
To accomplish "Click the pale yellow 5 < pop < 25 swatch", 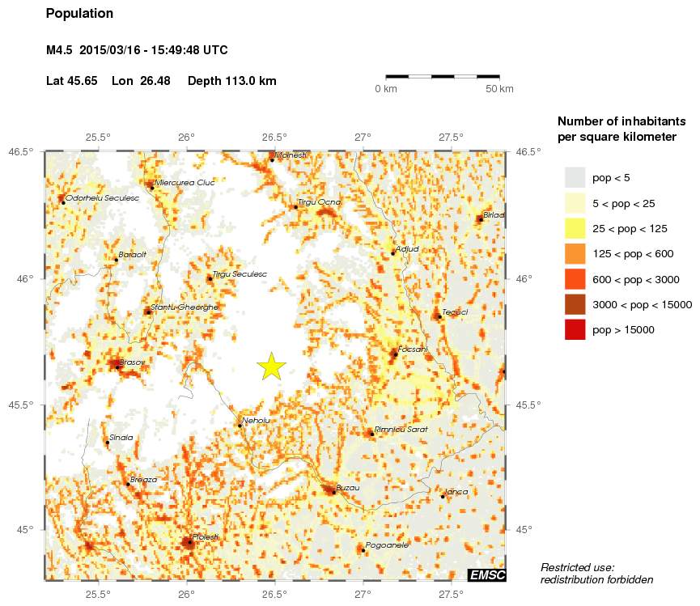I will click(x=575, y=203).
